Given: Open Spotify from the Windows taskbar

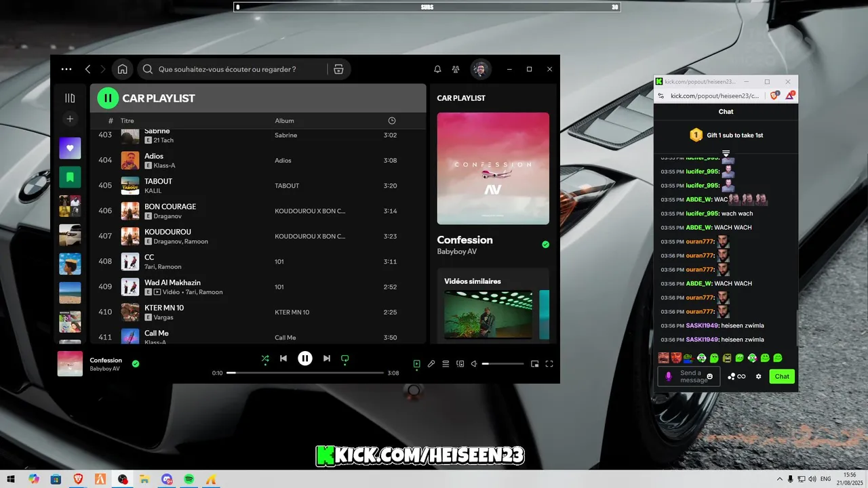Looking at the screenshot, I should (x=189, y=479).
